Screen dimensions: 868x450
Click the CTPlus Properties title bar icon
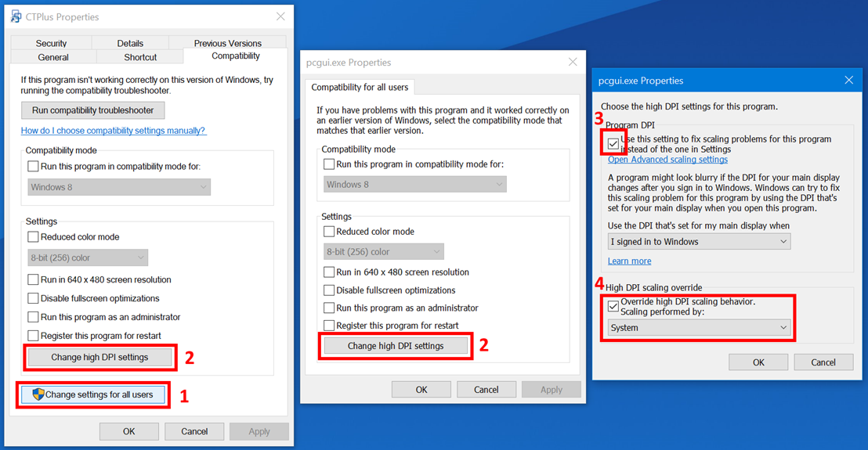(x=16, y=16)
